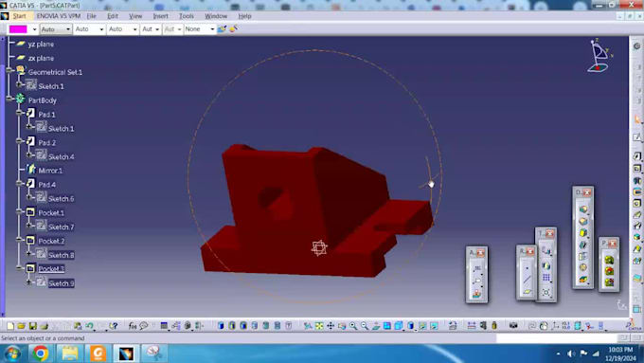
Task: Select the Plane tool in floating toolbar
Action: click(527, 292)
